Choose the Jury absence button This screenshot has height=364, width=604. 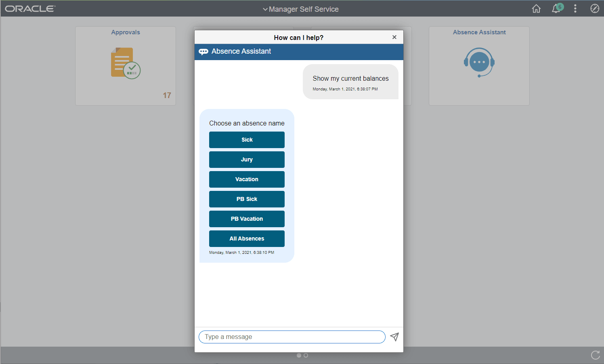(247, 159)
